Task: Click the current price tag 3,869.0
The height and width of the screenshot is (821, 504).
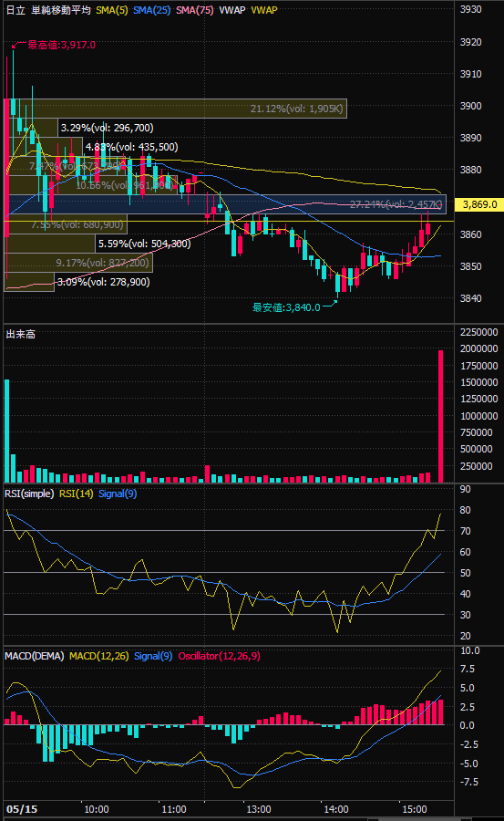Action: [479, 204]
